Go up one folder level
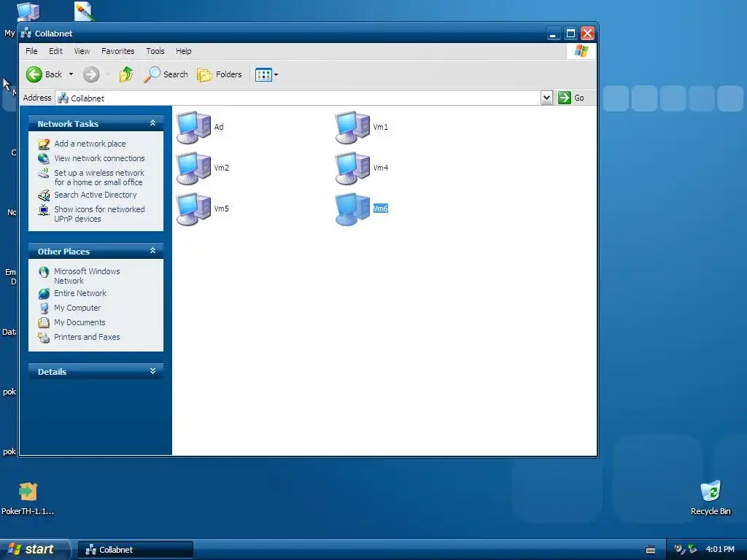Viewport: 747px width, 560px height. tap(126, 74)
